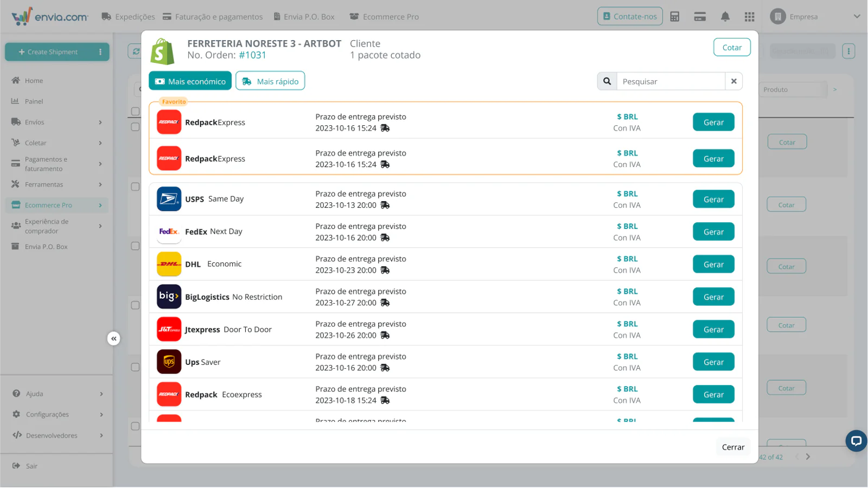Focus the Pesquisar search input

[x=671, y=81]
